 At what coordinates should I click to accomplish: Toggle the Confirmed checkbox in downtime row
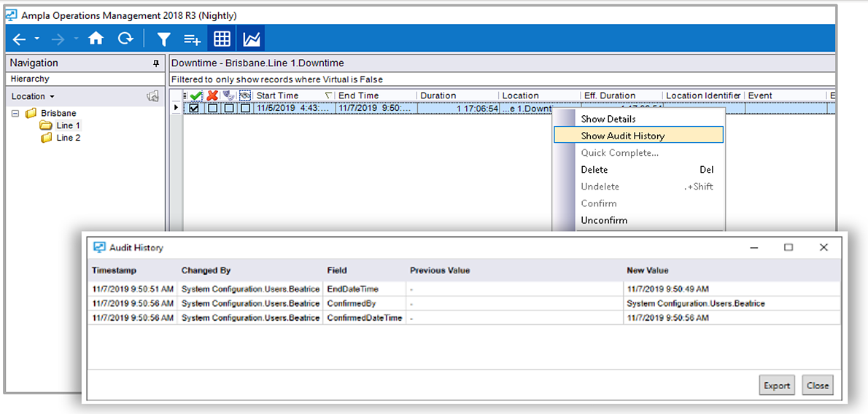[x=195, y=109]
